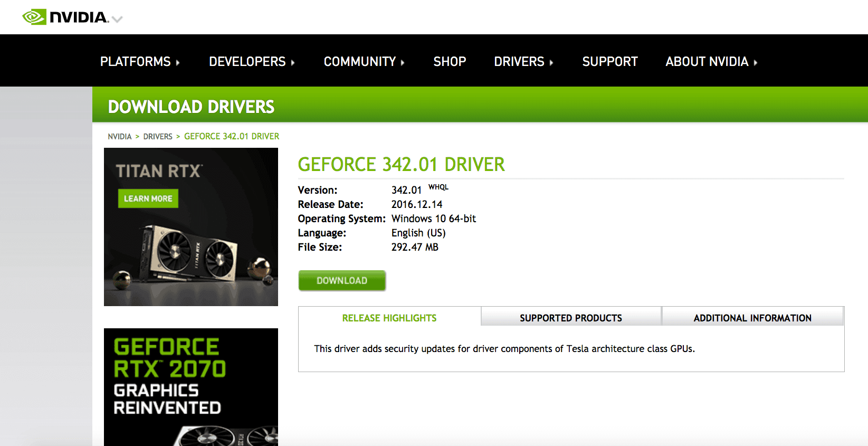Click GeForce 342.01 Driver breadcrumb
The height and width of the screenshot is (446, 868).
(232, 137)
